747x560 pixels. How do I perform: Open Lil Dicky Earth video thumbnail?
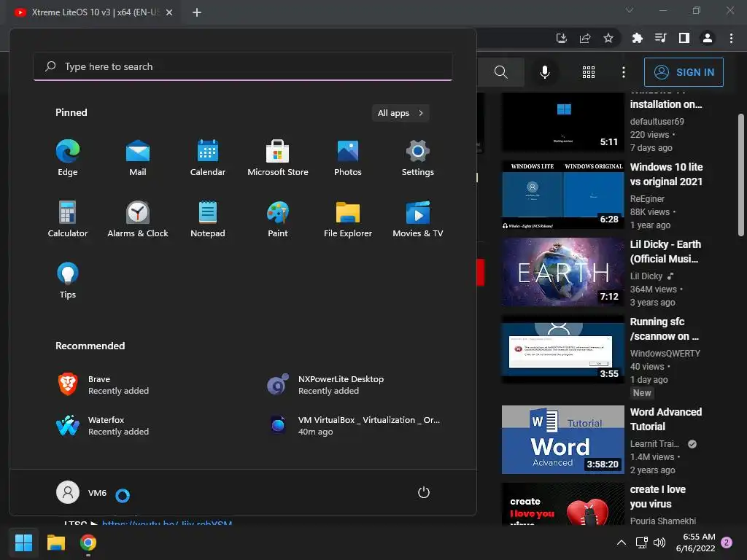pyautogui.click(x=562, y=272)
